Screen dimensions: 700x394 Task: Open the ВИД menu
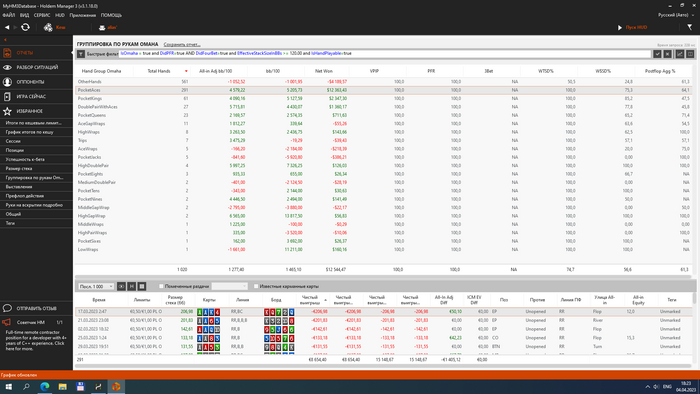tap(24, 15)
